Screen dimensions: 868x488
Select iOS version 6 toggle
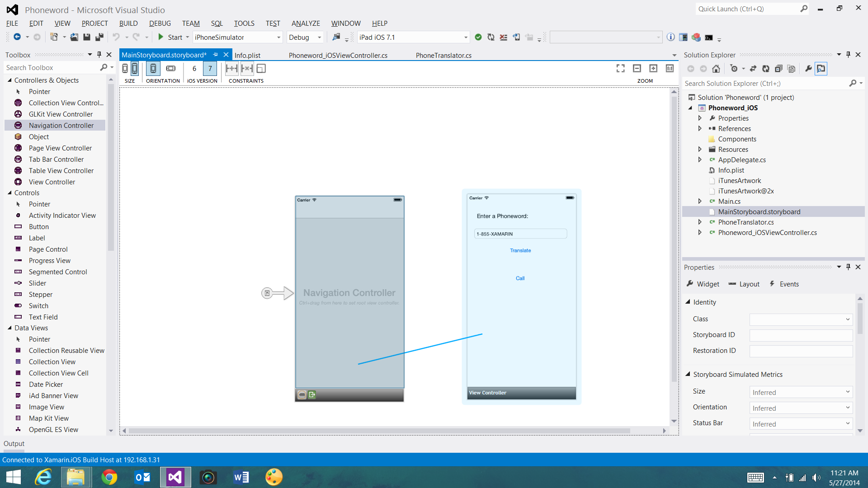[x=194, y=69]
